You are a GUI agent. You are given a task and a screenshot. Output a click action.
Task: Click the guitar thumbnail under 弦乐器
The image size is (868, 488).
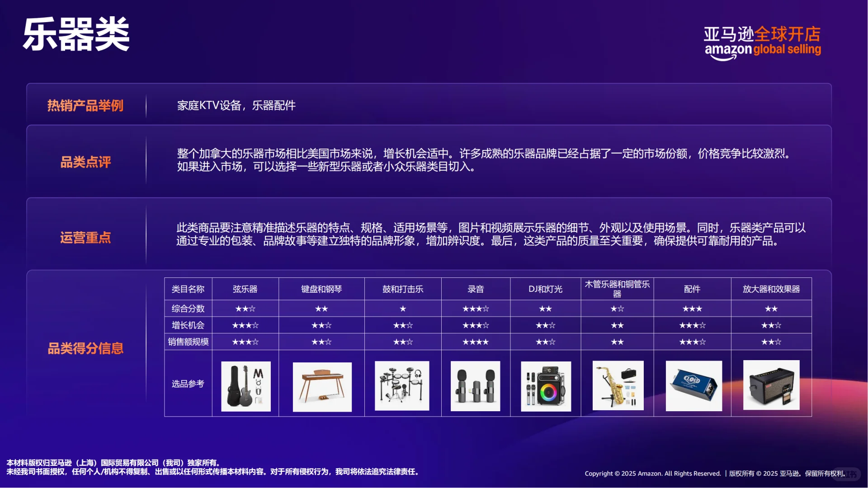(x=245, y=386)
